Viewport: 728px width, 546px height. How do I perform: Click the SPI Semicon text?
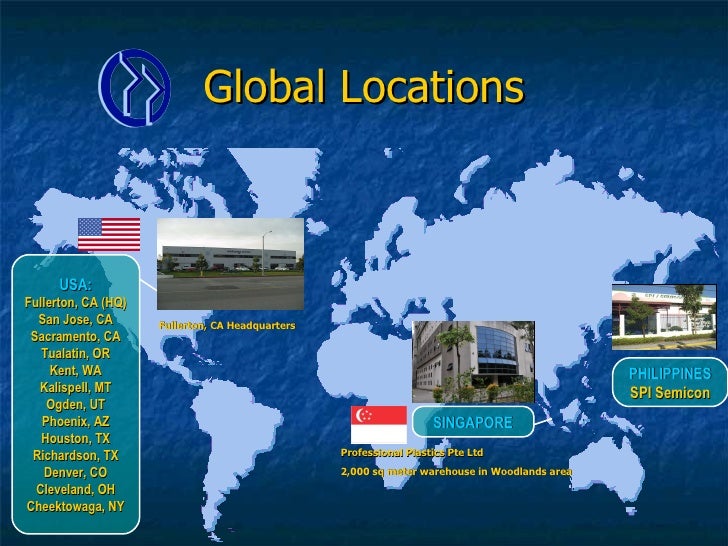(x=670, y=393)
